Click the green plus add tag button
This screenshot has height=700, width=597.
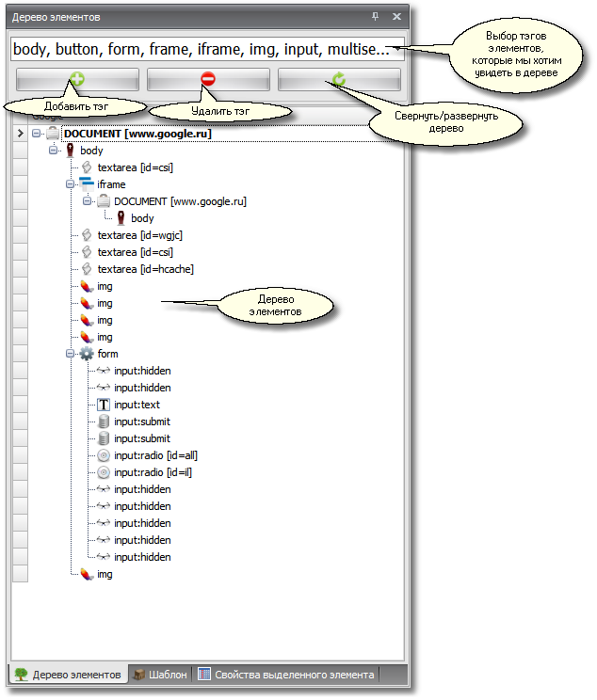pos(77,80)
